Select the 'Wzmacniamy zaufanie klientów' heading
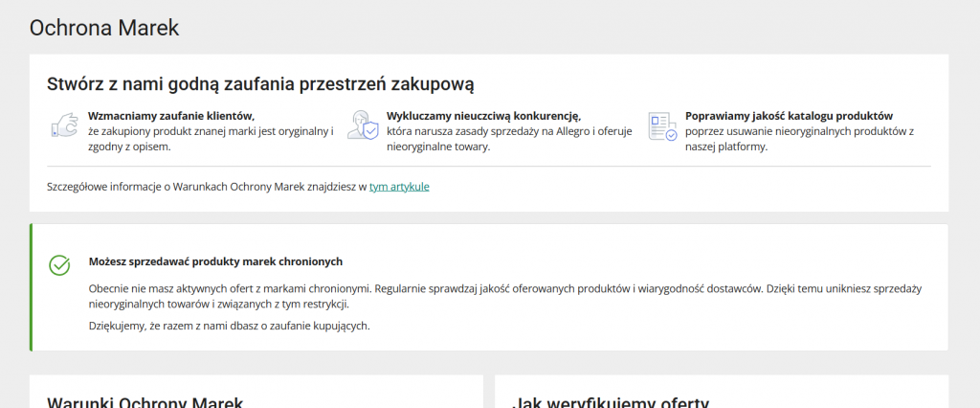The height and width of the screenshot is (408, 980). point(171,116)
